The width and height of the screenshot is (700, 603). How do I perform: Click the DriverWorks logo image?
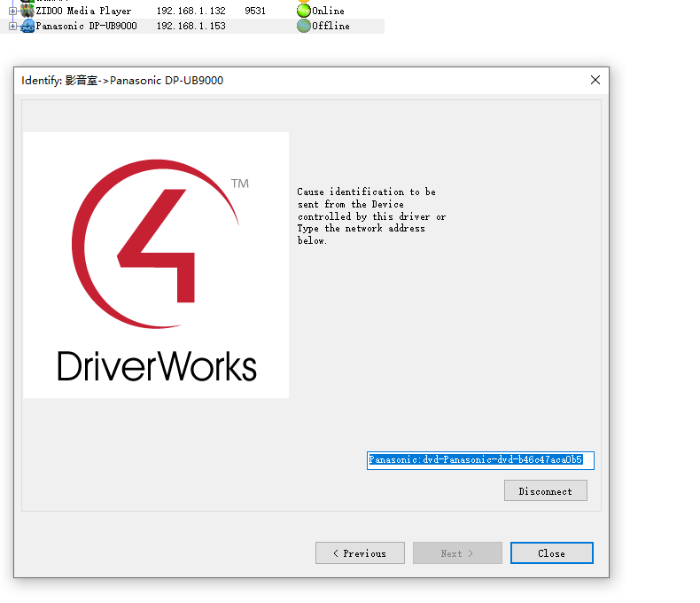(x=156, y=265)
